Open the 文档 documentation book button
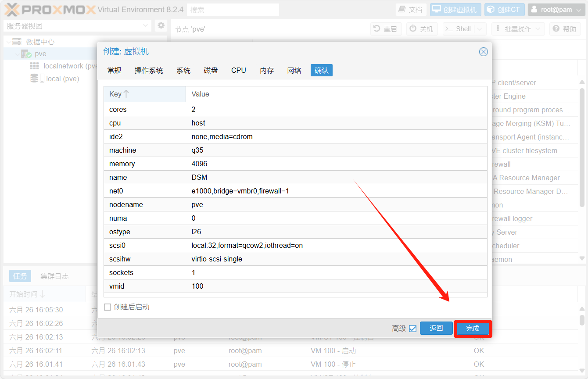This screenshot has width=588, height=379. pyautogui.click(x=411, y=10)
